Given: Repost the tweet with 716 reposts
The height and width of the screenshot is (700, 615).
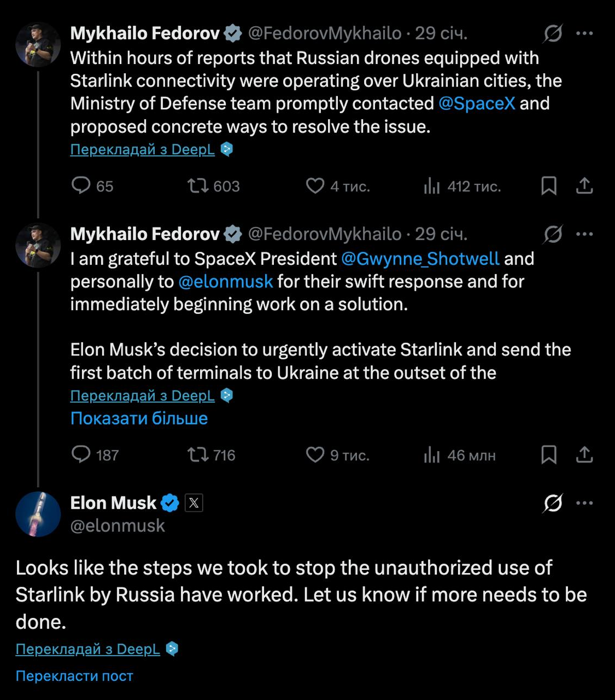Looking at the screenshot, I should pyautogui.click(x=198, y=454).
